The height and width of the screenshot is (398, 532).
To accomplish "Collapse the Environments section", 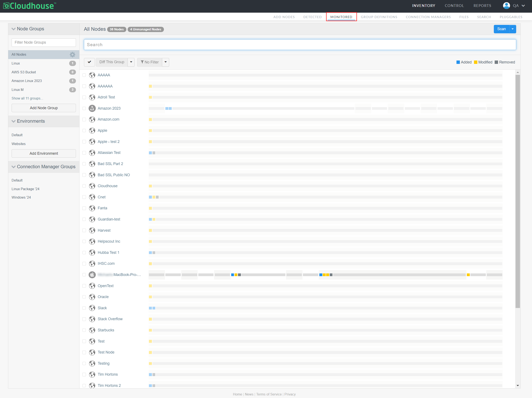I will point(14,121).
